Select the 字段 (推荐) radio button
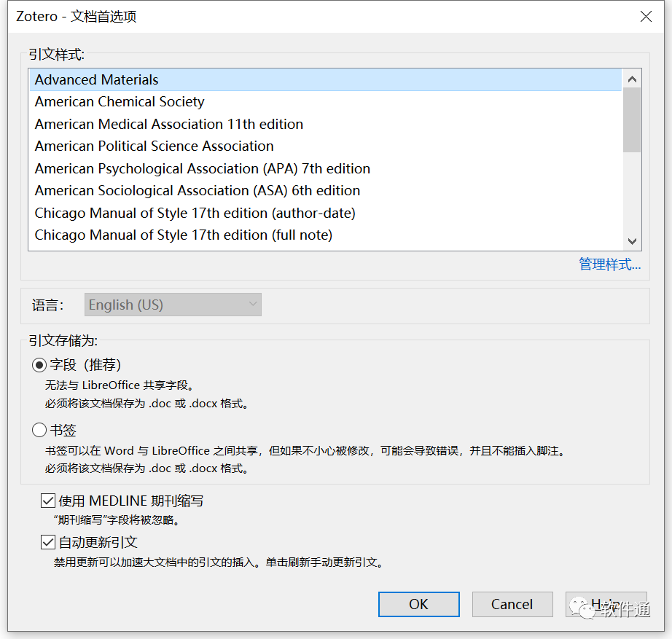This screenshot has height=639, width=672. (39, 365)
